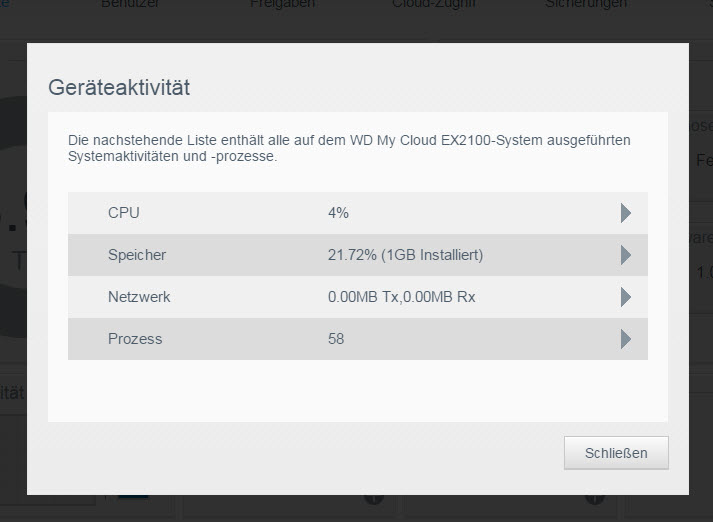Open the dimmed Freigaben tab
This screenshot has height=522, width=713.
click(282, 4)
